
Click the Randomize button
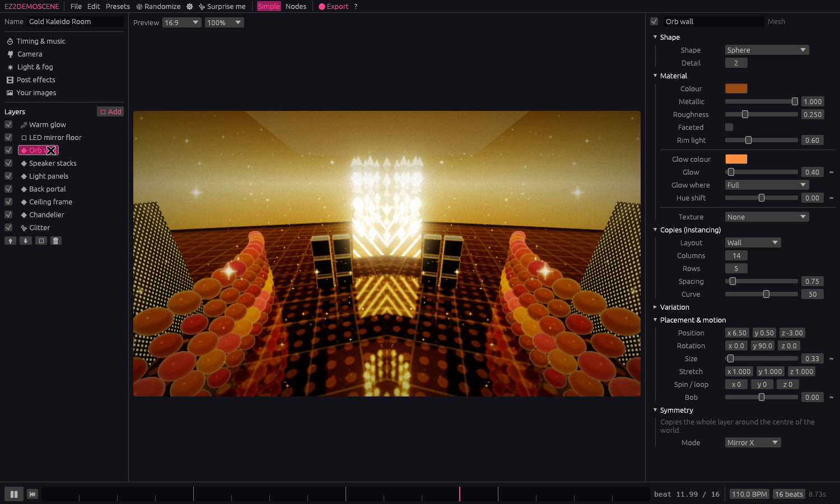[158, 7]
